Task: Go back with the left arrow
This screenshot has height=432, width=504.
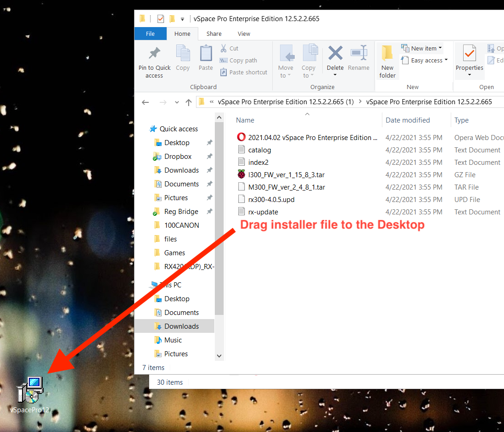Action: click(x=146, y=102)
